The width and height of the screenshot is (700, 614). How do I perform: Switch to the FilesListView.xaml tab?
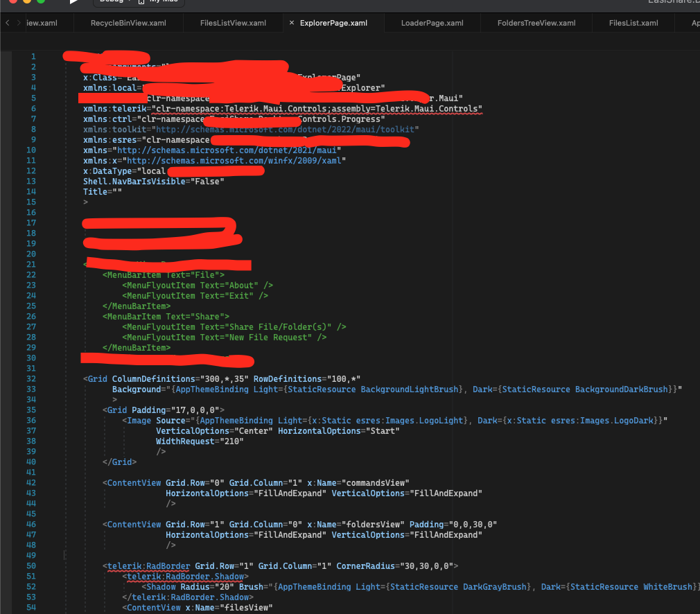233,23
